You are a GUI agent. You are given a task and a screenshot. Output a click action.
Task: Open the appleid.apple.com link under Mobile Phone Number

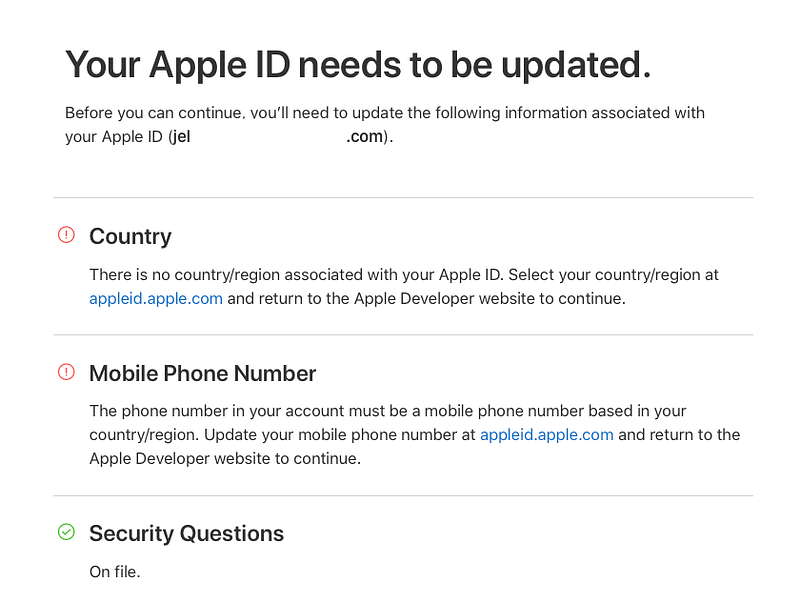pyautogui.click(x=547, y=435)
